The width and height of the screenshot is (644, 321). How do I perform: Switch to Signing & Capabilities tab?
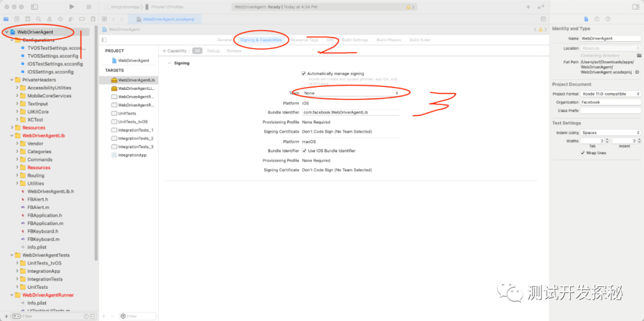pyautogui.click(x=261, y=40)
